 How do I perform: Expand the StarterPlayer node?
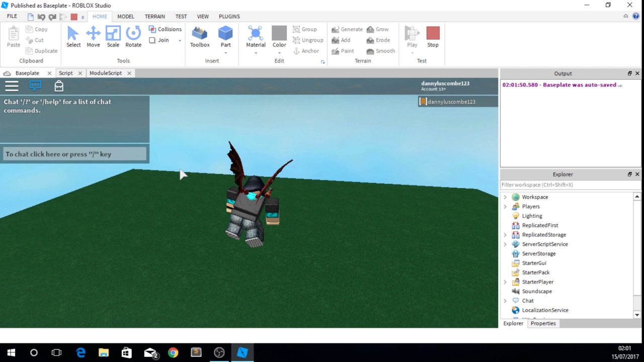505,282
